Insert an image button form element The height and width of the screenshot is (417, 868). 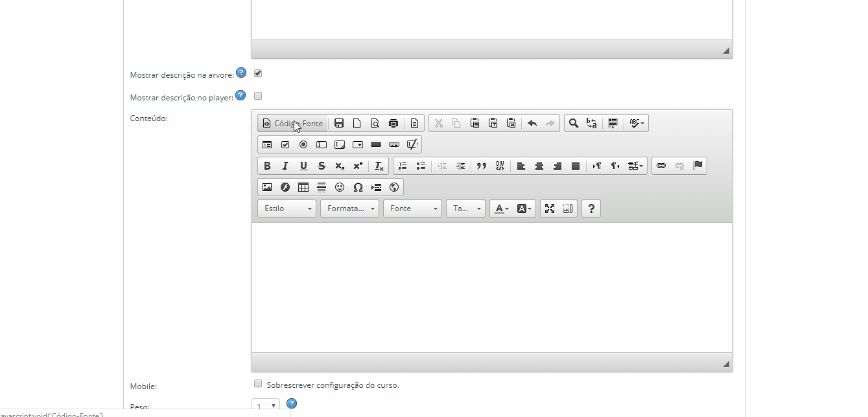394,144
